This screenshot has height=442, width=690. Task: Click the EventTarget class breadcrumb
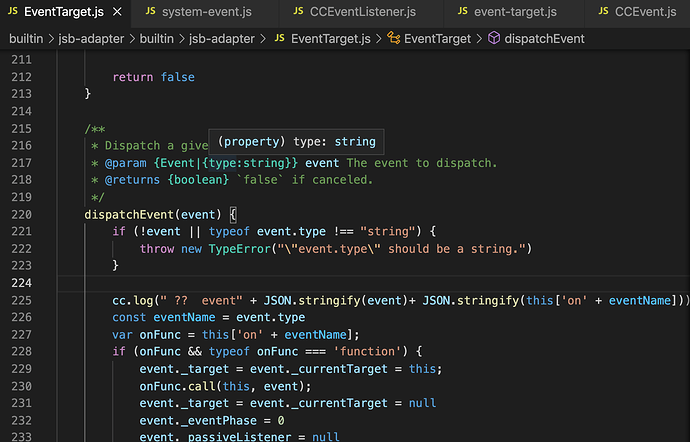(436, 39)
